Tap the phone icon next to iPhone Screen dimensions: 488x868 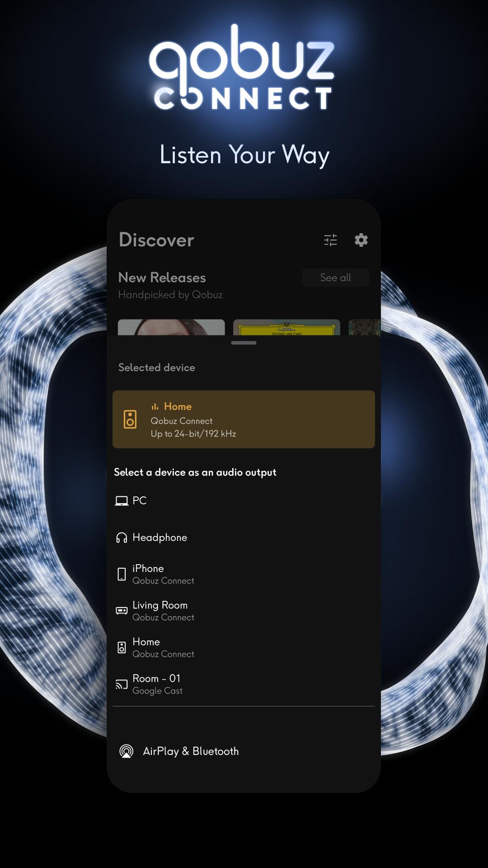pos(122,574)
